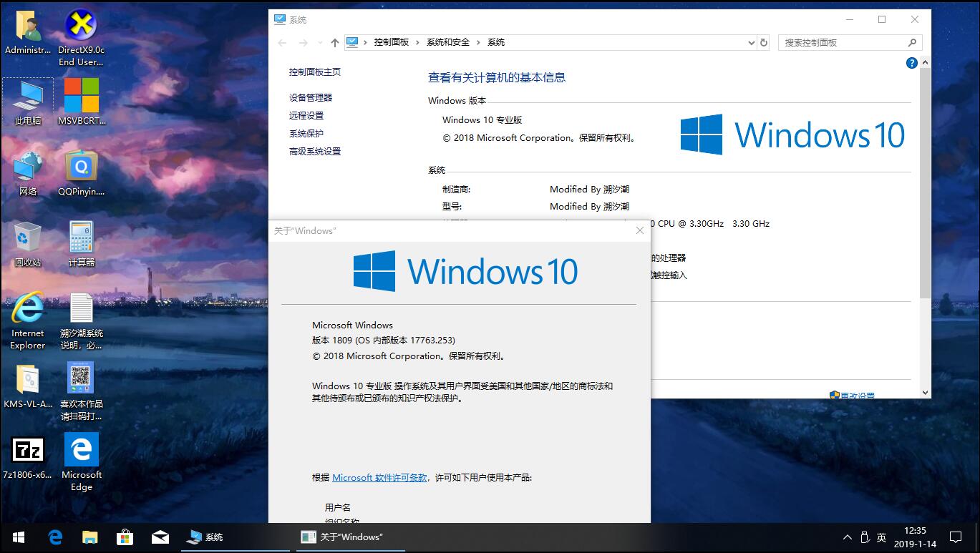Open the blue help question mark
Screen dimensions: 980x553
pyautogui.click(x=911, y=63)
